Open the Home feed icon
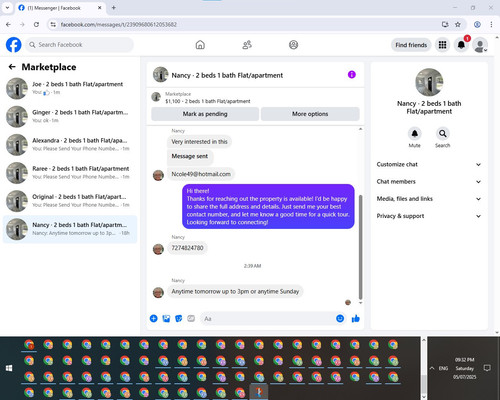500x400 pixels. [200, 45]
